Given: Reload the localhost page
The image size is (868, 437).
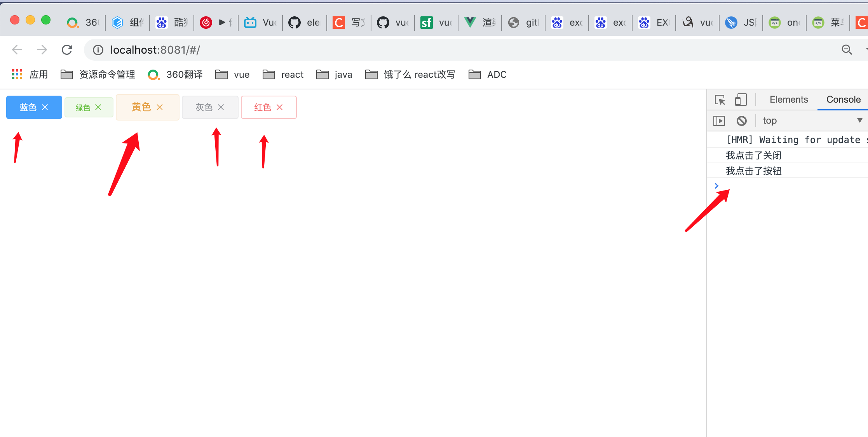Looking at the screenshot, I should 67,50.
